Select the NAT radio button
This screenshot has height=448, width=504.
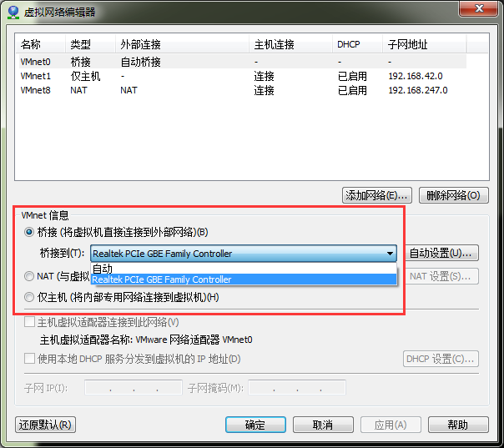29,276
